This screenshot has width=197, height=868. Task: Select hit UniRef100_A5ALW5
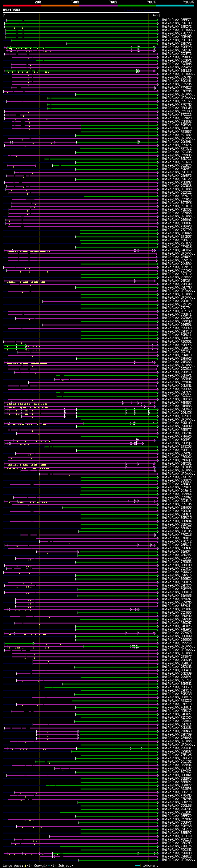tap(176, 108)
